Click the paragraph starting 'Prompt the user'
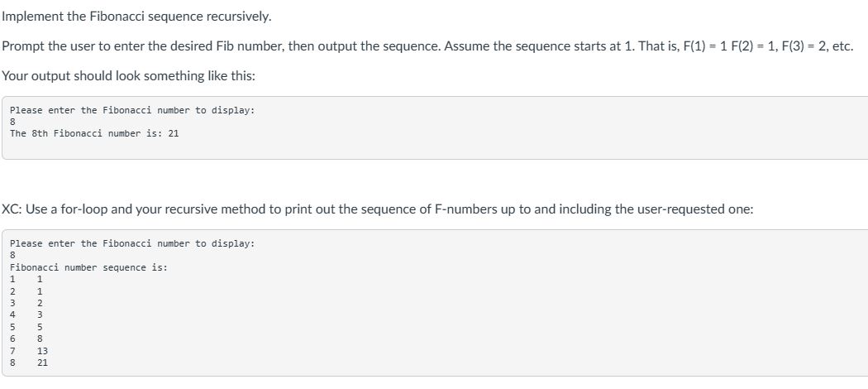The width and height of the screenshot is (868, 389). pyautogui.click(x=427, y=46)
